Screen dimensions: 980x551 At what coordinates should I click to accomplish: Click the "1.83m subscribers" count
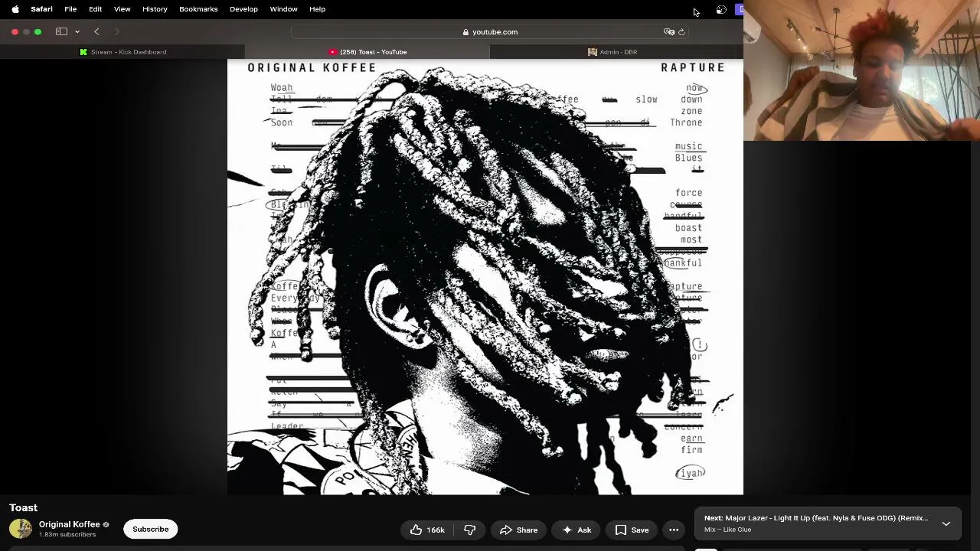[x=67, y=534]
